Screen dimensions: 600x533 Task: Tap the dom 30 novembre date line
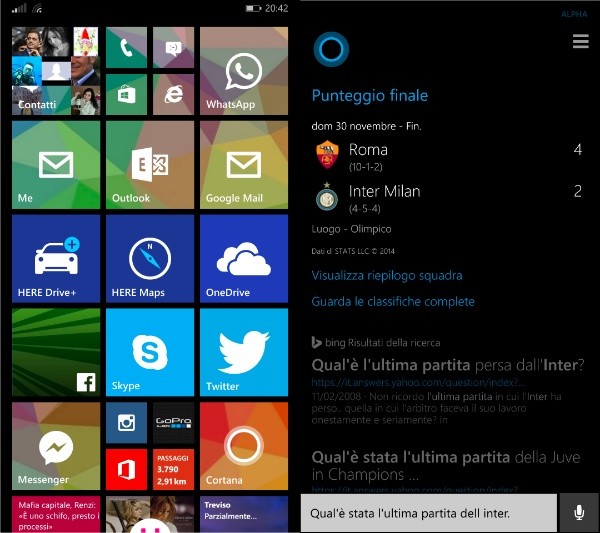click(x=366, y=126)
